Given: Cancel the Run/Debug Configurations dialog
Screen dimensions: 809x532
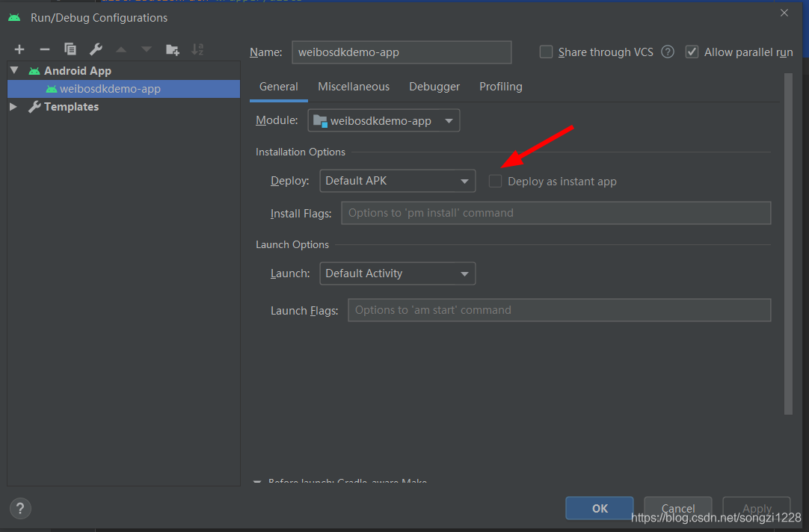Looking at the screenshot, I should click(x=677, y=508).
